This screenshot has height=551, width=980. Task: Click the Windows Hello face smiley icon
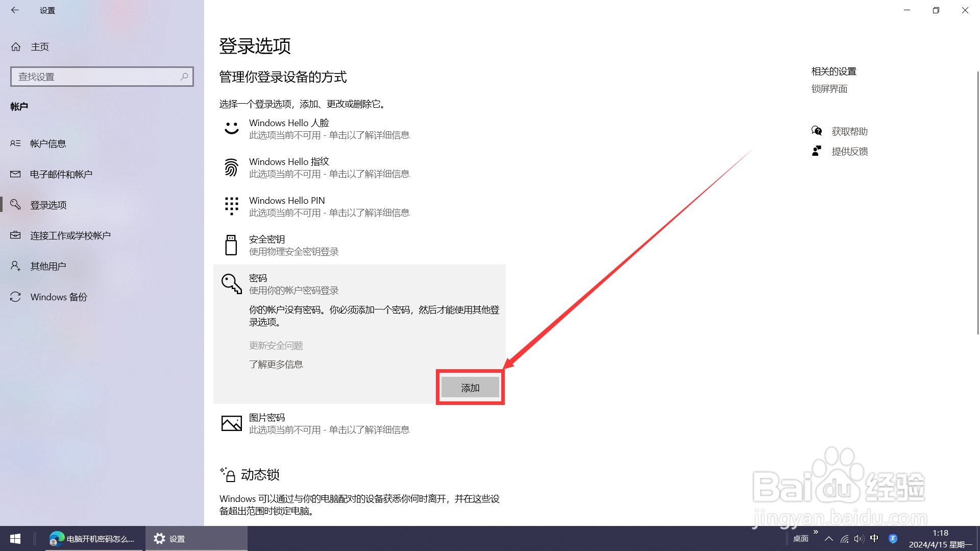point(231,128)
